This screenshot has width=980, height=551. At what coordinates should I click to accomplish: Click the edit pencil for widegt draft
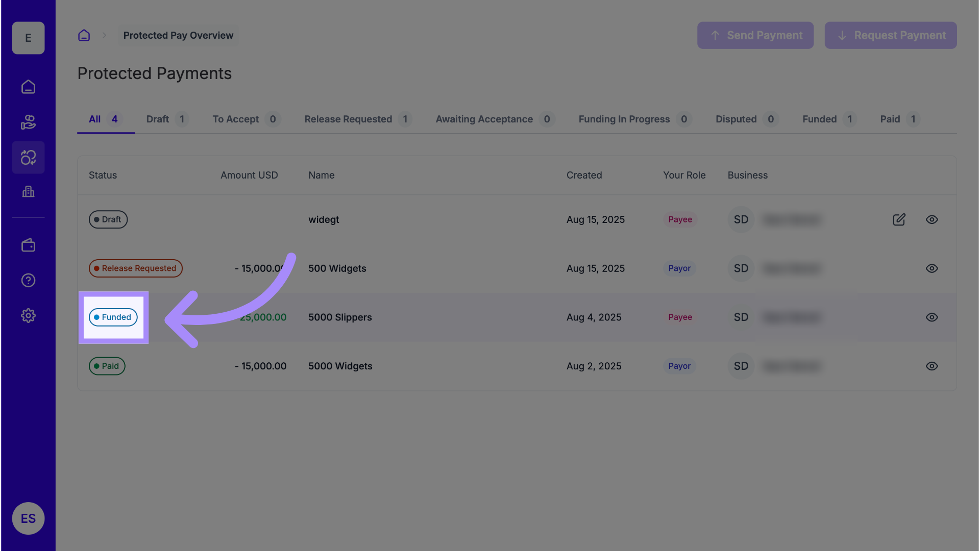click(899, 219)
